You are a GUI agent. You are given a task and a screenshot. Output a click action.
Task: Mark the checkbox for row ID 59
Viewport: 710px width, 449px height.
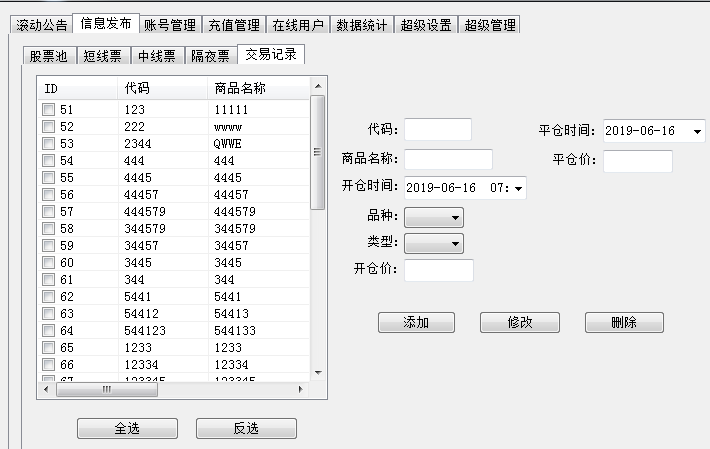[48, 245]
